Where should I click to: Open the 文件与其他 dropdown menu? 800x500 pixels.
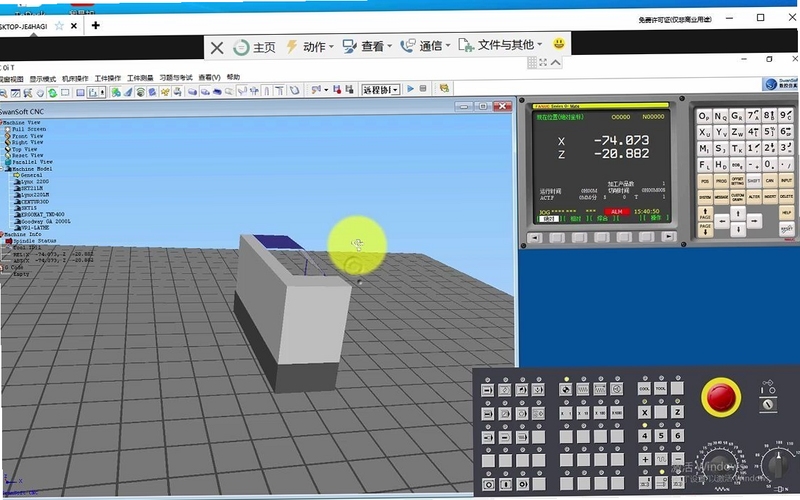coord(500,45)
